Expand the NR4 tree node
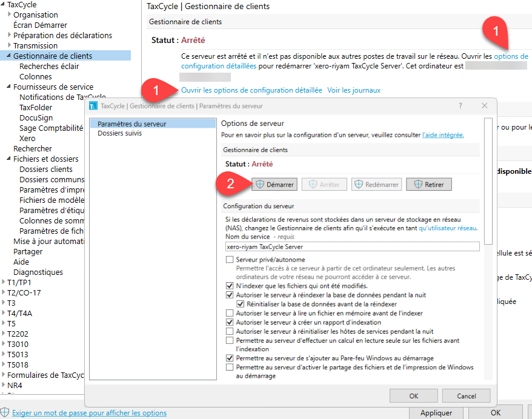 [x=3, y=385]
